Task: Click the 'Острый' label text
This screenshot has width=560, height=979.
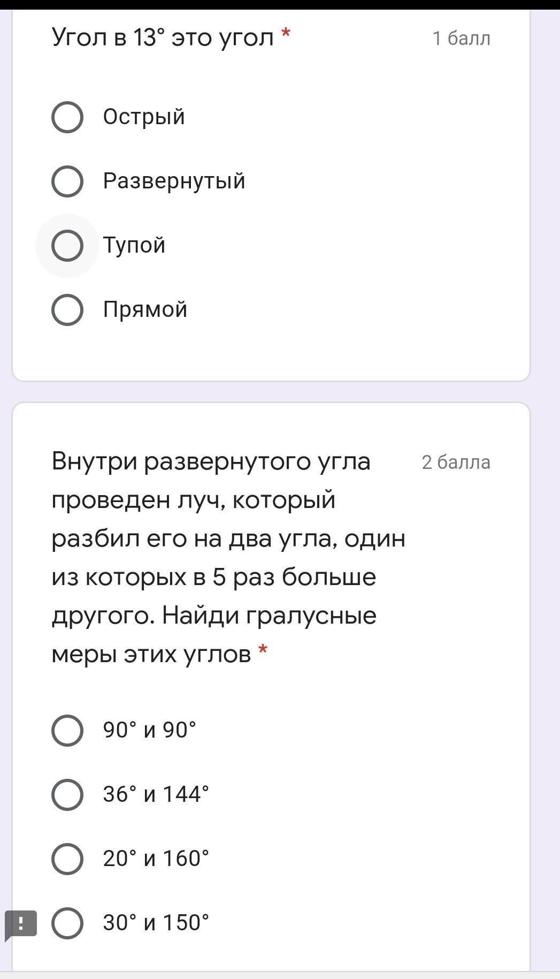Action: pos(144,117)
